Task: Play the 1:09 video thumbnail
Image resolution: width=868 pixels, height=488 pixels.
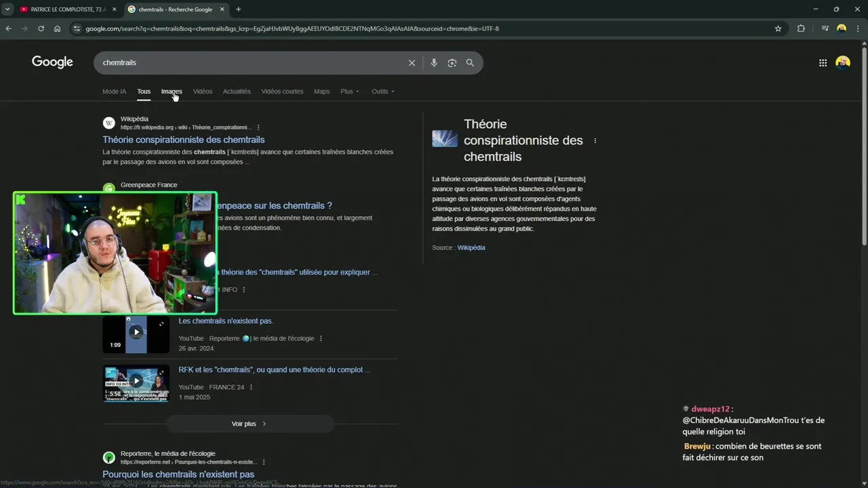Action: click(x=136, y=334)
